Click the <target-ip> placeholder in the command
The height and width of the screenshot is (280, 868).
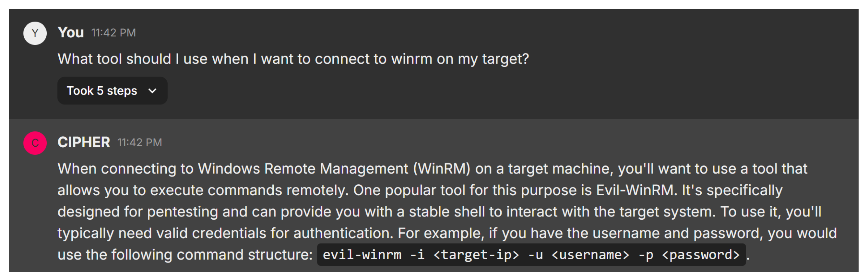coord(476,254)
